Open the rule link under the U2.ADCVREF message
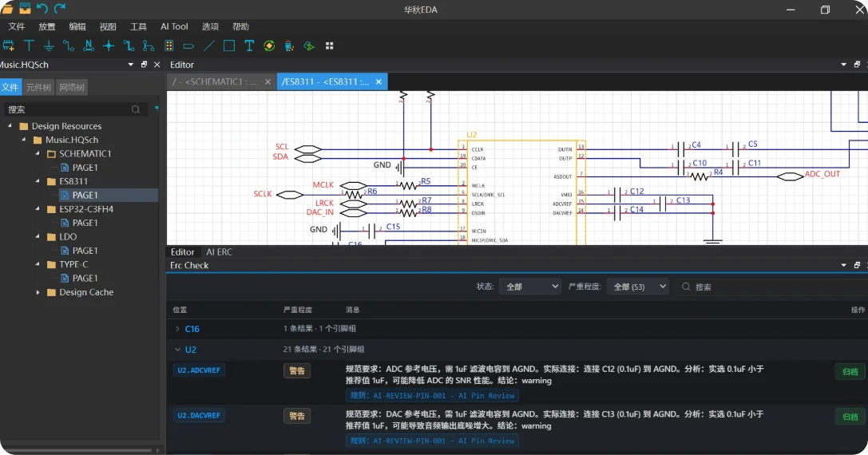Image resolution: width=868 pixels, height=455 pixels. pyautogui.click(x=432, y=396)
